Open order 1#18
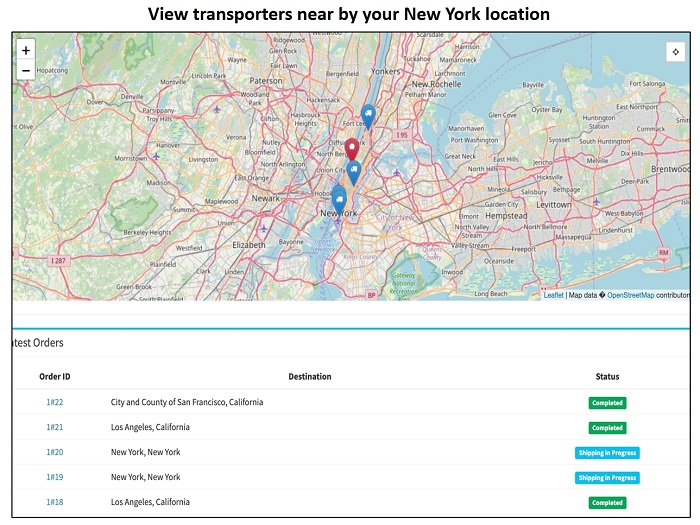 pos(55,502)
